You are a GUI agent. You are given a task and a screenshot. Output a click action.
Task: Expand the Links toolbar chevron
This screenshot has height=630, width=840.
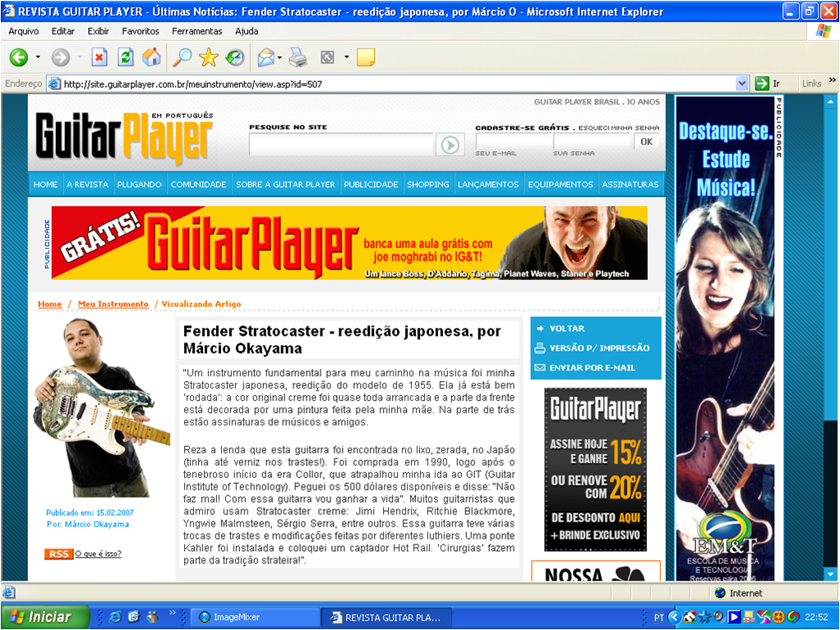pos(832,80)
